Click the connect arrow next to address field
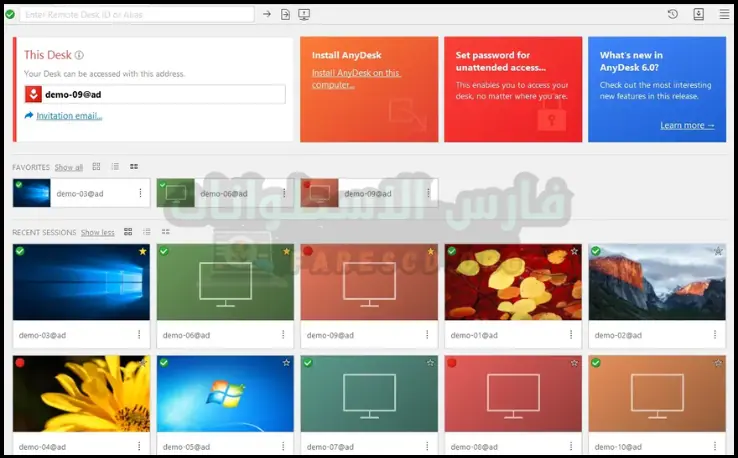Screen dimensions: 738x458 pyautogui.click(x=267, y=14)
